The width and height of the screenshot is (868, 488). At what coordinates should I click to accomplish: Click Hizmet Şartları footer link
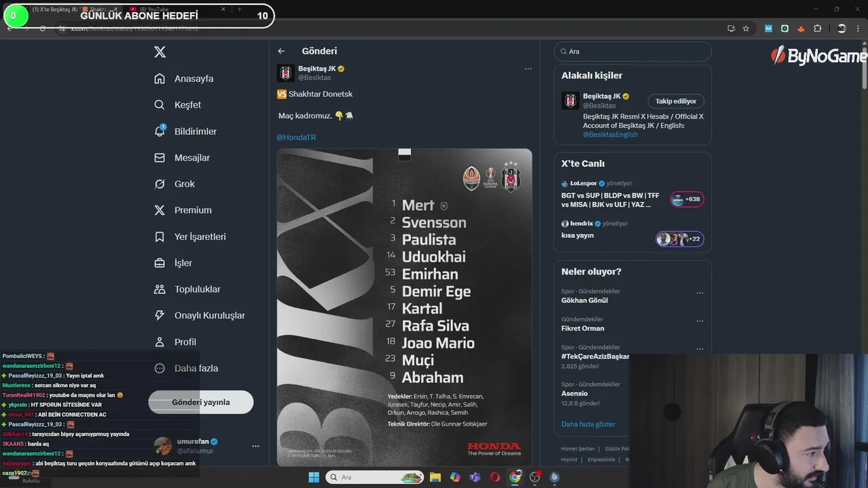578,449
